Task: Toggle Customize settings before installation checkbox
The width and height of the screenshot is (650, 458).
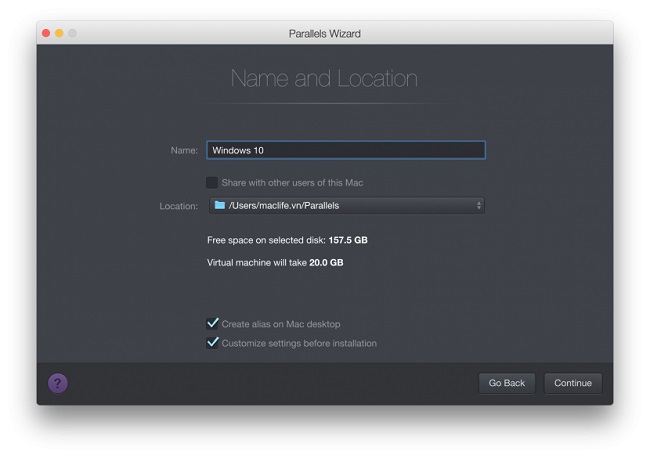Action: tap(212, 343)
